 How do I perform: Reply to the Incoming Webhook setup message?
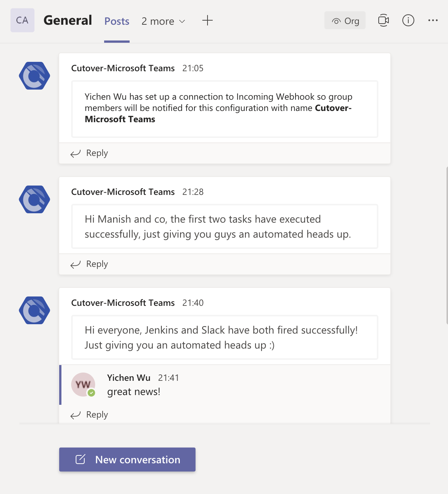pyautogui.click(x=90, y=153)
